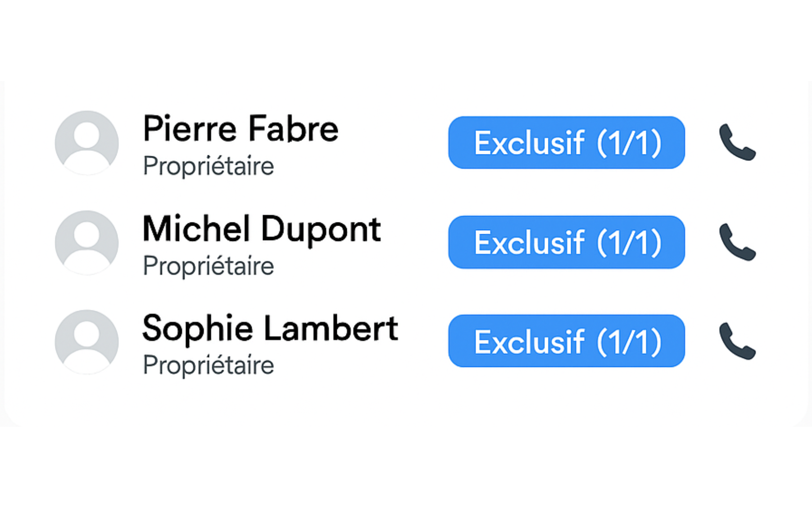Click the (1/1) counter in Sophie Lambert's badge
The width and height of the screenshot is (812, 508).
[x=629, y=342]
